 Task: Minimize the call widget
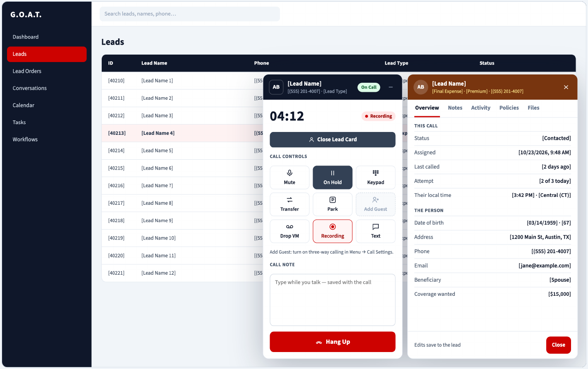tap(391, 87)
